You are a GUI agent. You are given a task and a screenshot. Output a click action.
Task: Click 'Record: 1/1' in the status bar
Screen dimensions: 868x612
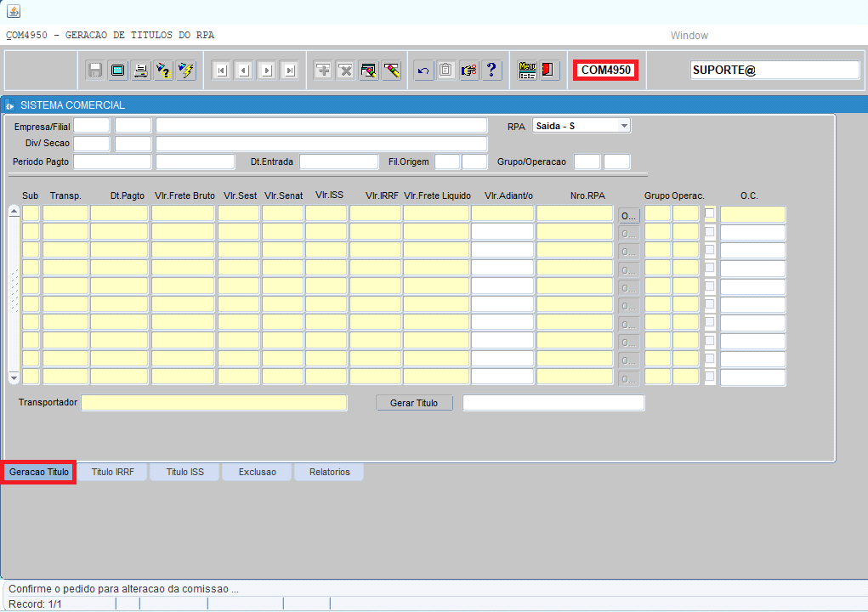pyautogui.click(x=35, y=604)
